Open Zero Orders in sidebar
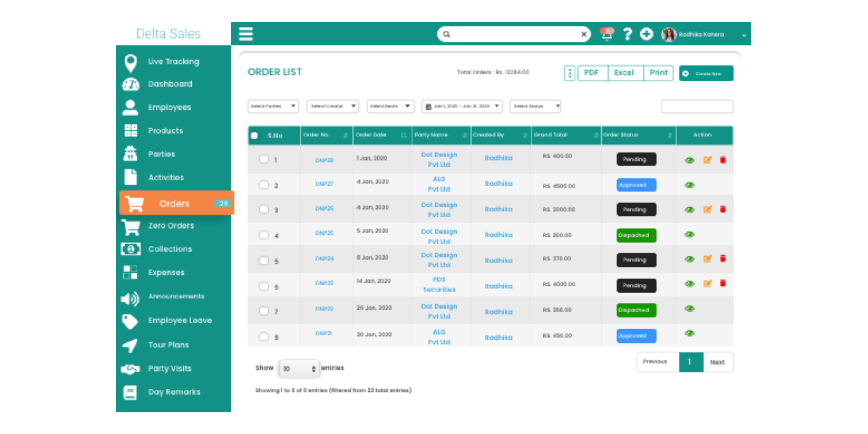Image resolution: width=868 pixels, height=434 pixels. point(171,226)
